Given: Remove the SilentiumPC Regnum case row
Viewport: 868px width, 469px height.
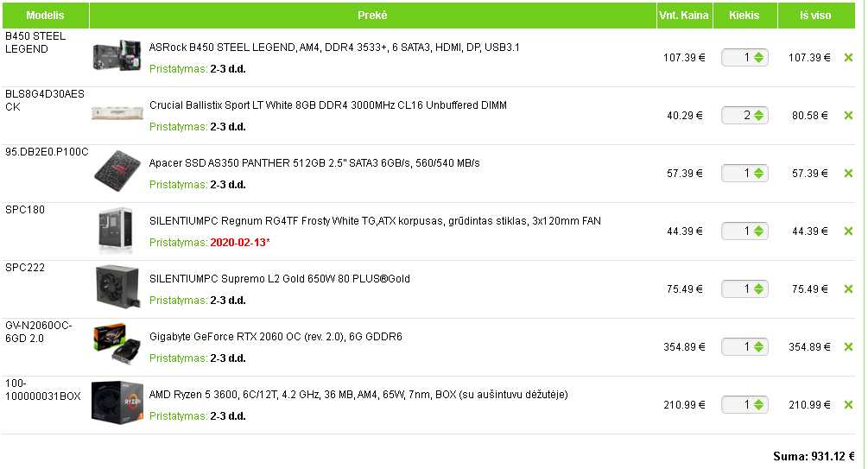Looking at the screenshot, I should pyautogui.click(x=848, y=231).
